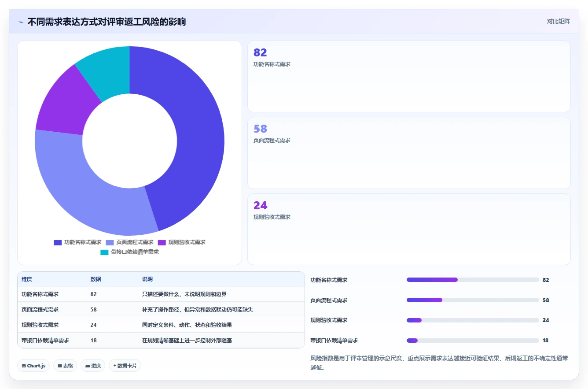This screenshot has width=588, height=389.
Task: Click the table value 18
Action: pos(93,341)
